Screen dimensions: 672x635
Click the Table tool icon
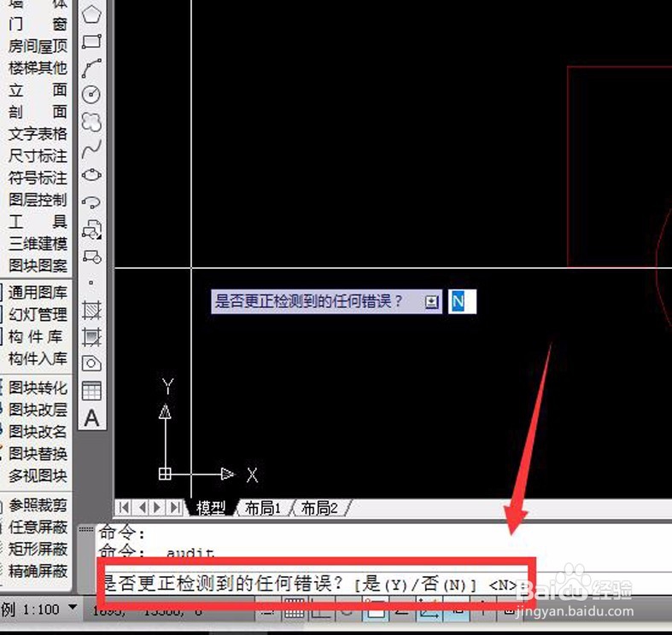91,391
